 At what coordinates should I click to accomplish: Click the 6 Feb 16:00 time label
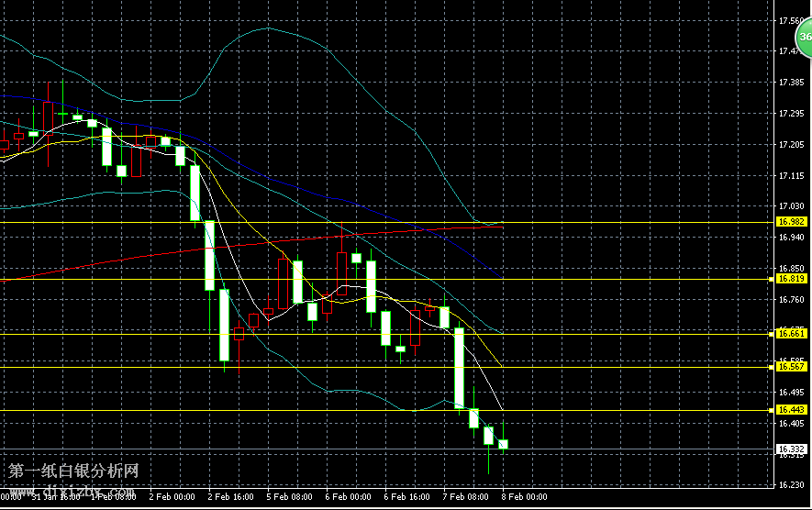click(407, 496)
